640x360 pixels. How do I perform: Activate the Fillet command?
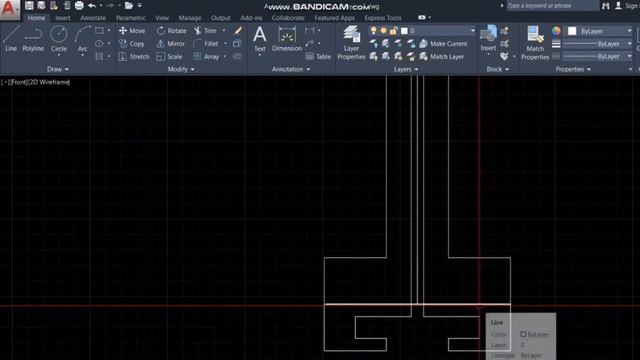(206, 44)
